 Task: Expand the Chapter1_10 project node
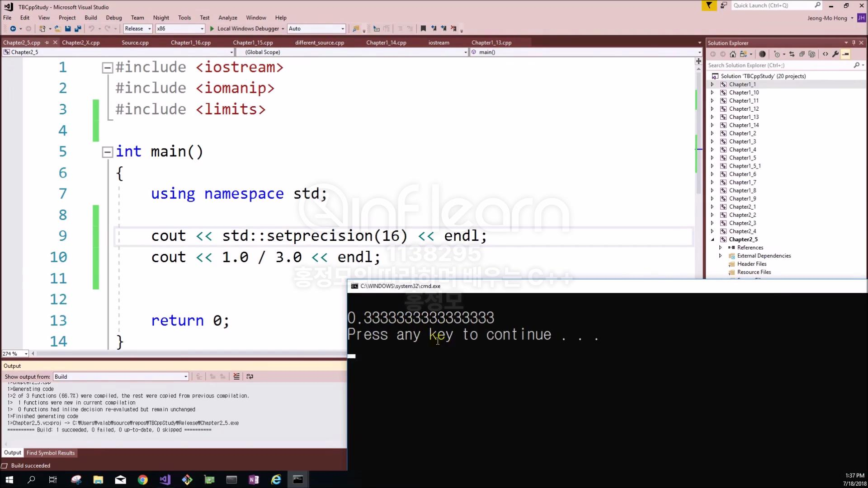pyautogui.click(x=712, y=93)
